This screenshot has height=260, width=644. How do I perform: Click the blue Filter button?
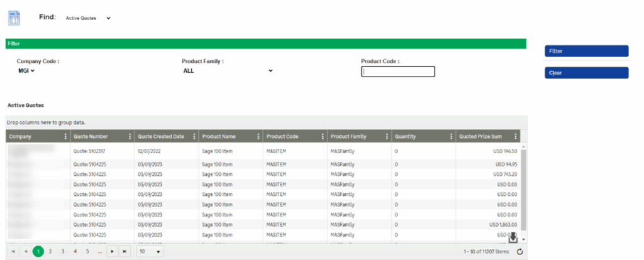pos(586,51)
